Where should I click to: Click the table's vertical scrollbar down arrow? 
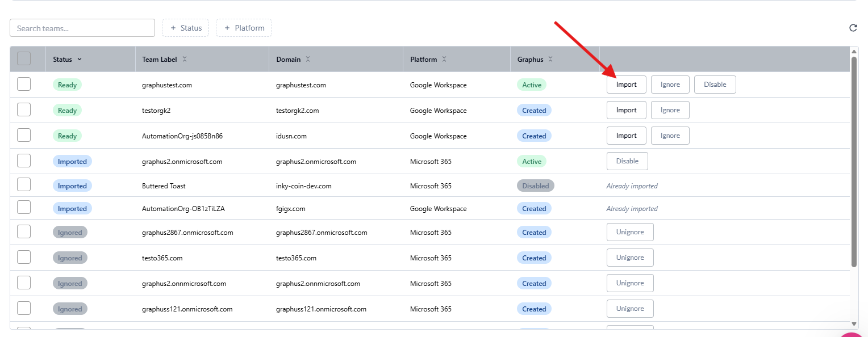(854, 324)
